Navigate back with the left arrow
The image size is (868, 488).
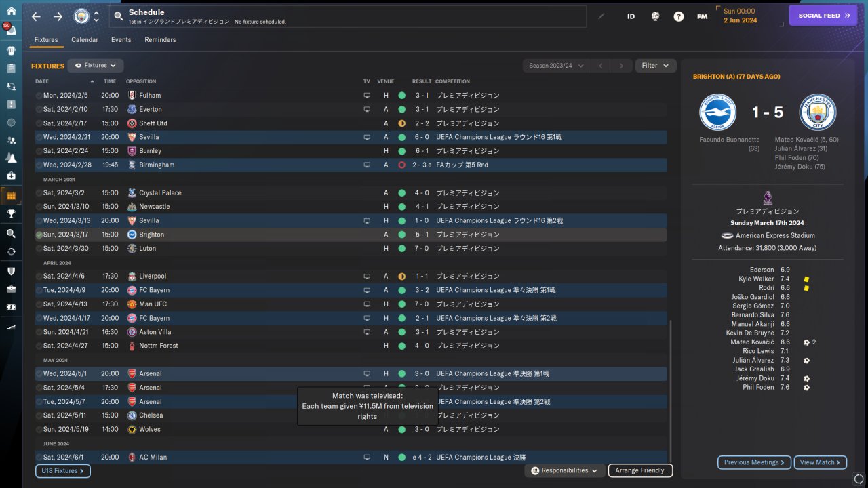pyautogui.click(x=36, y=16)
